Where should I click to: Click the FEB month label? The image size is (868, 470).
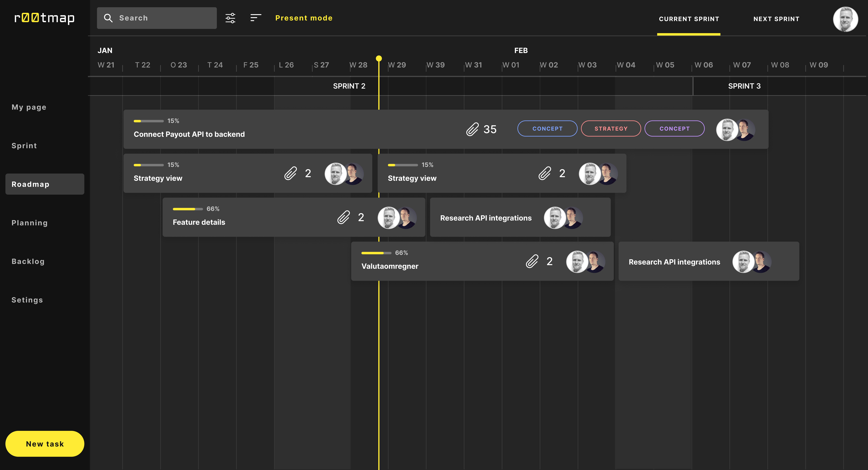pyautogui.click(x=521, y=51)
